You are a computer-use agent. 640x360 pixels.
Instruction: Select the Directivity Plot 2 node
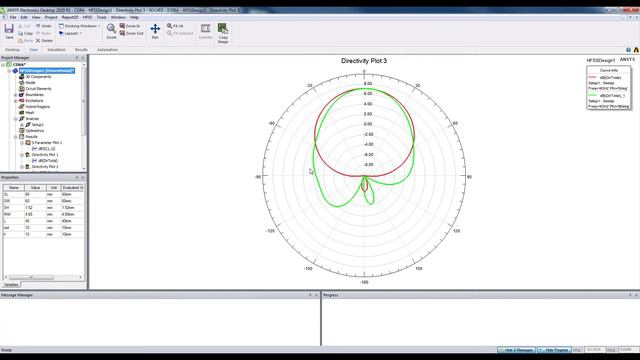click(45, 167)
